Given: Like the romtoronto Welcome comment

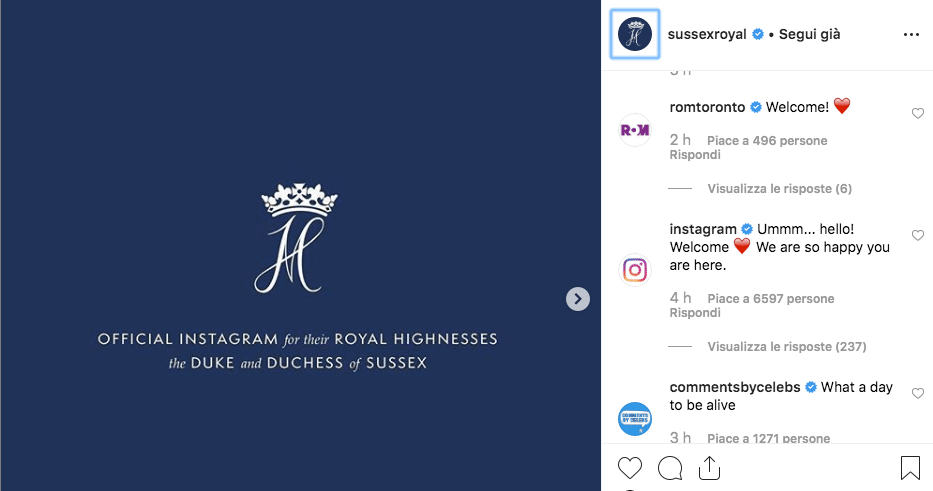Looking at the screenshot, I should pyautogui.click(x=918, y=114).
